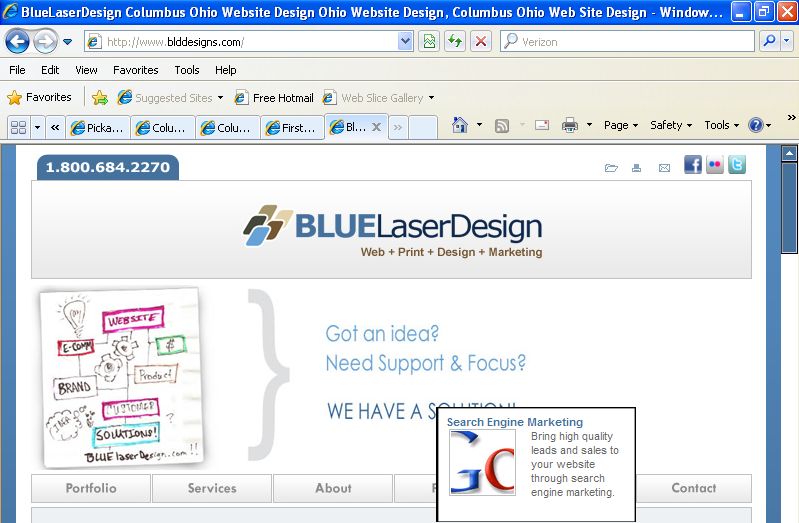Open the recent pages dropdown beside Forward

(x=67, y=42)
